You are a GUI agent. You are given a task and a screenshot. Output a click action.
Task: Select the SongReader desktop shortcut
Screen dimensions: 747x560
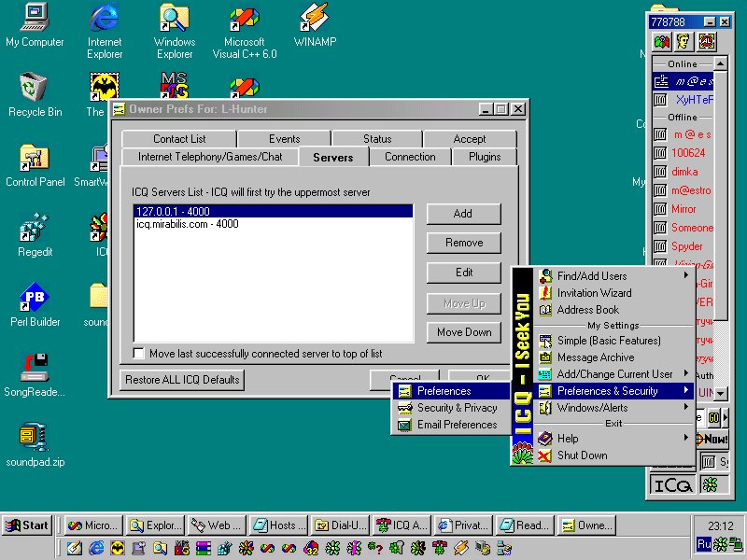35,375
